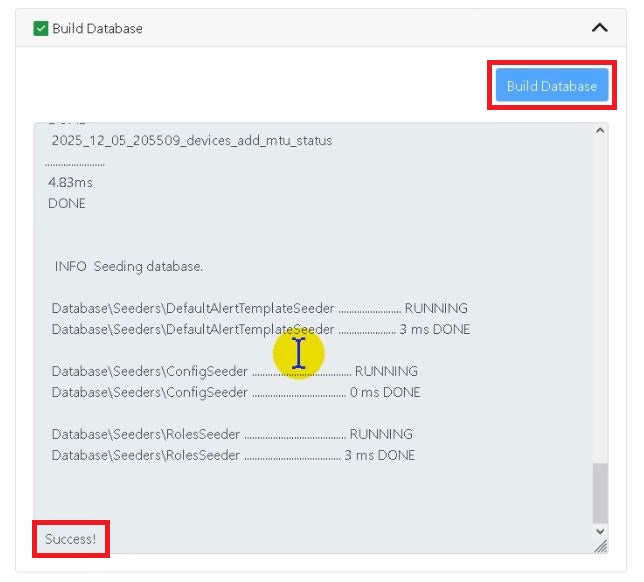644x582 pixels.
Task: Click the output log scrollbar thumb
Action: tap(600, 492)
